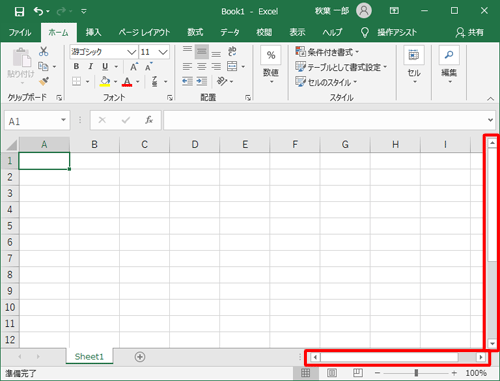Open font dialog launcher in フォント group
This screenshot has width=500, height=381.
[x=170, y=98]
